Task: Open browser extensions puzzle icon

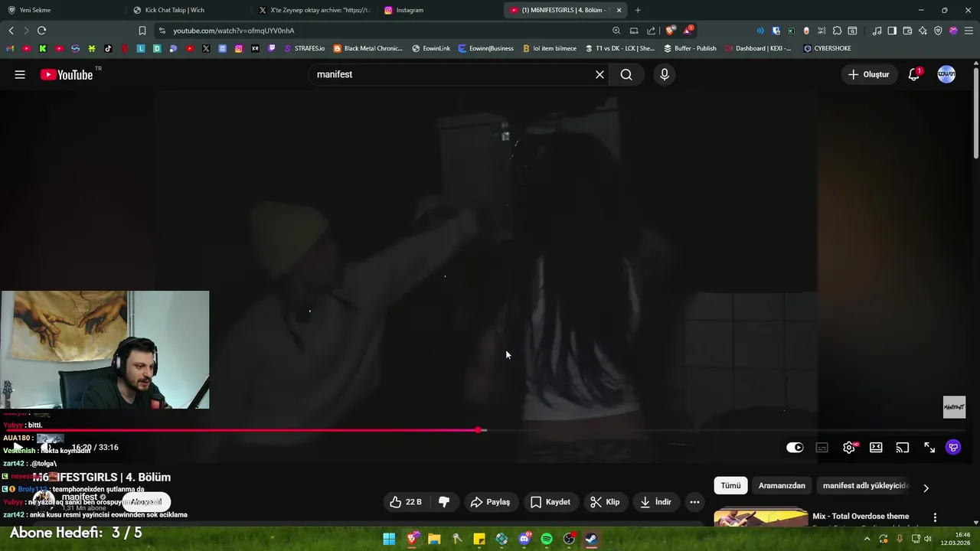Action: click(837, 31)
